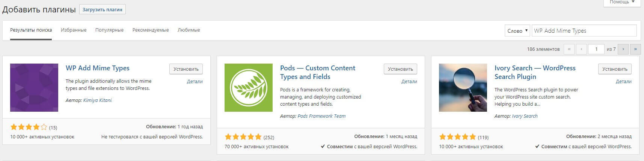Click 'Обновление: 1 месяц назад' text

[386, 137]
